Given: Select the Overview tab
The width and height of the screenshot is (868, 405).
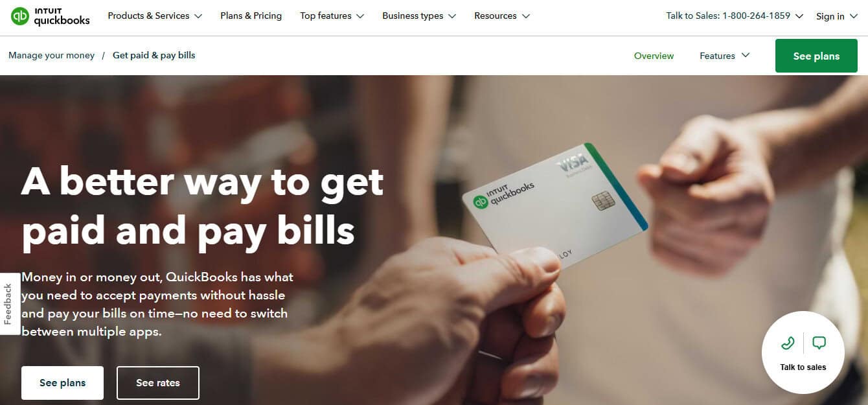Looking at the screenshot, I should tap(654, 56).
